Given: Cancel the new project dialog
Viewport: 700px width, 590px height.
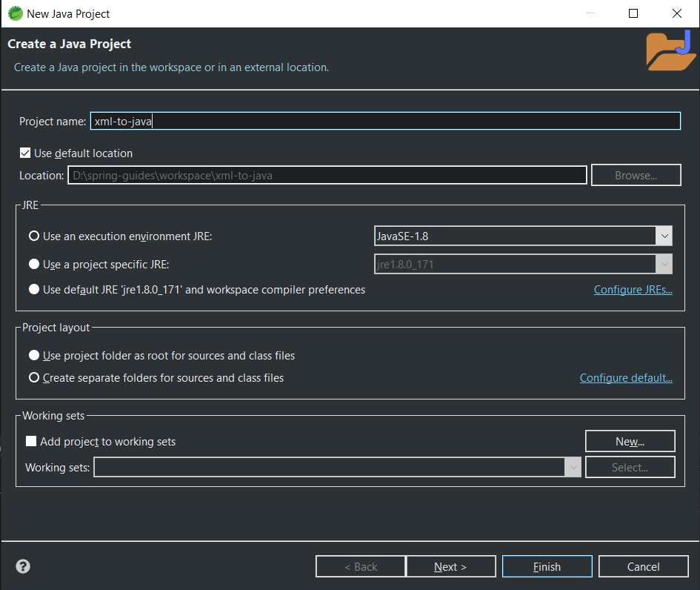Looking at the screenshot, I should point(643,567).
